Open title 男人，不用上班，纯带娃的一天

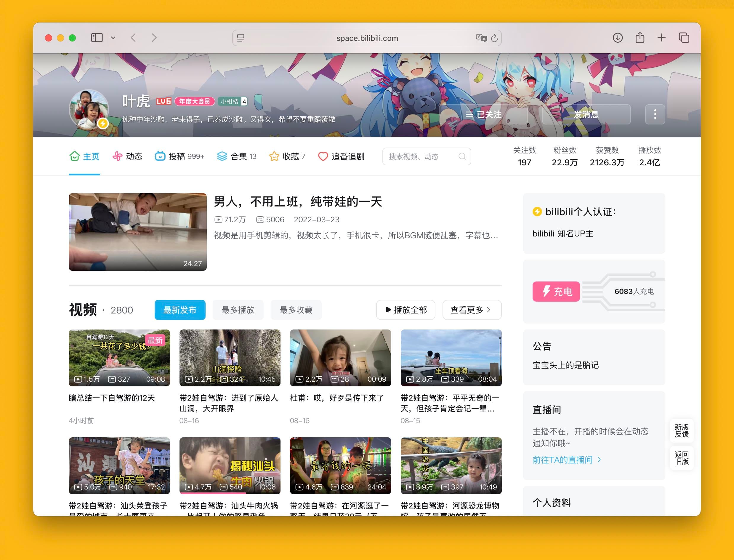coord(298,201)
